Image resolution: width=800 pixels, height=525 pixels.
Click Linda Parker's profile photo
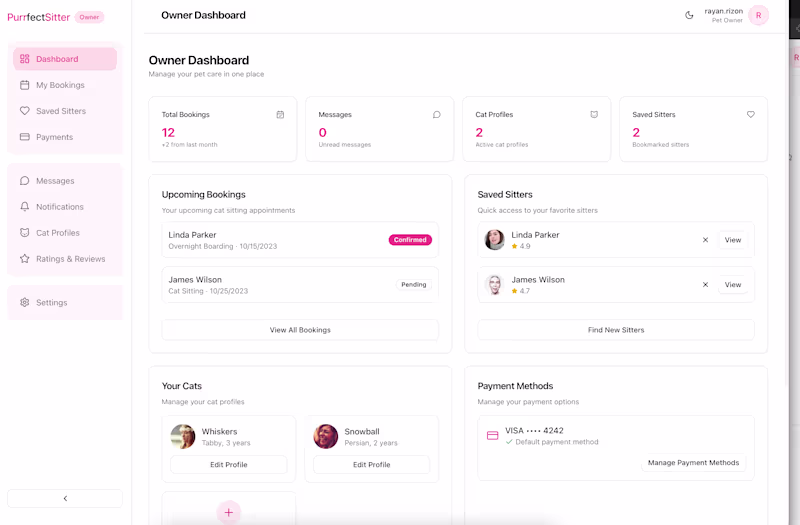[x=494, y=240]
